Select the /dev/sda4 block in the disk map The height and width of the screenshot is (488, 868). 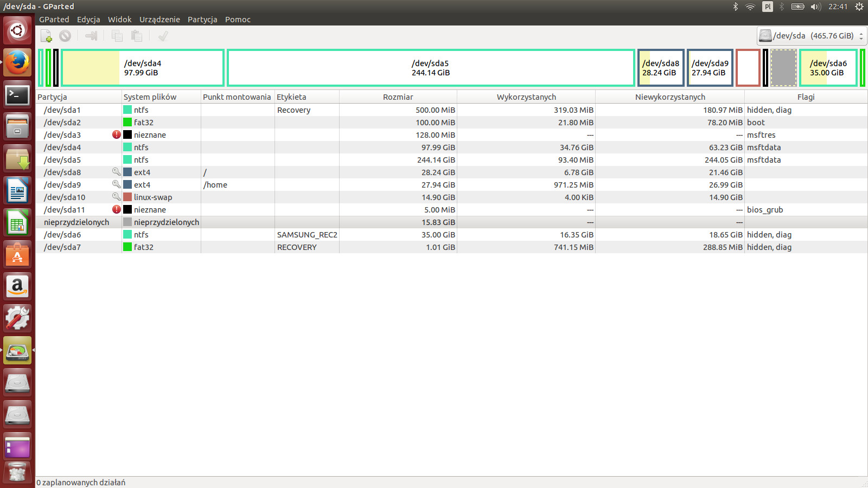point(143,68)
